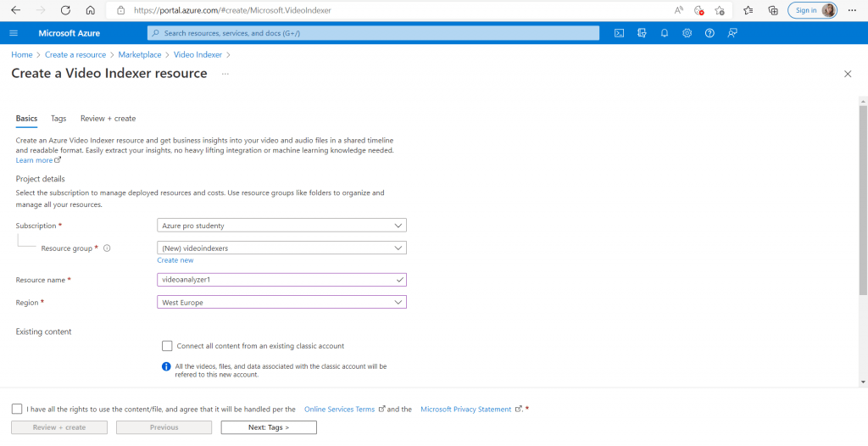Refresh the browser page
This screenshot has height=446, width=868.
tap(65, 10)
